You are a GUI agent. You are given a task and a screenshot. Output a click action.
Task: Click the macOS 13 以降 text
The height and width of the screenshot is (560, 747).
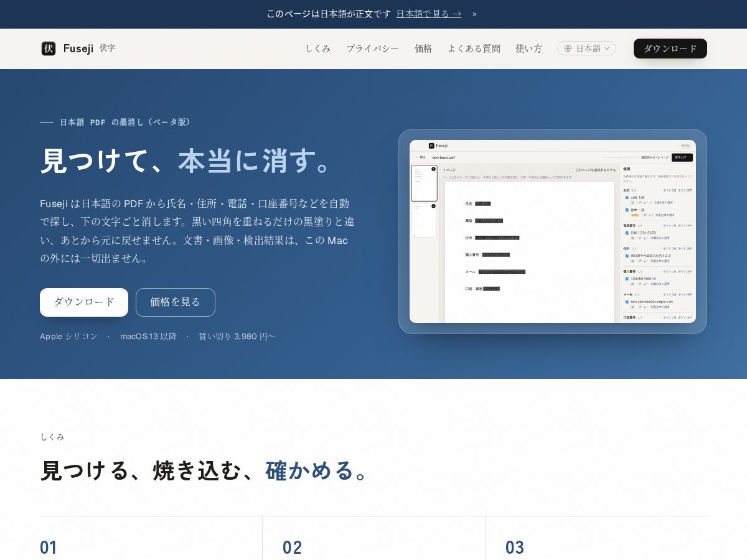(148, 337)
